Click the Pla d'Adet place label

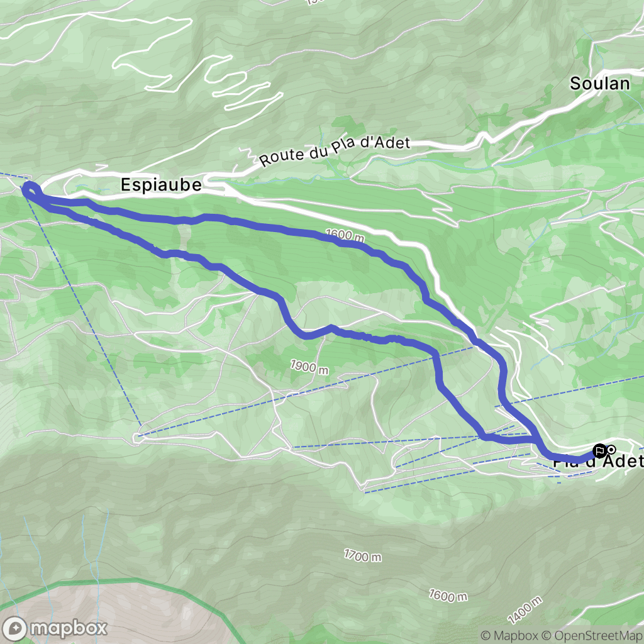[x=599, y=462]
